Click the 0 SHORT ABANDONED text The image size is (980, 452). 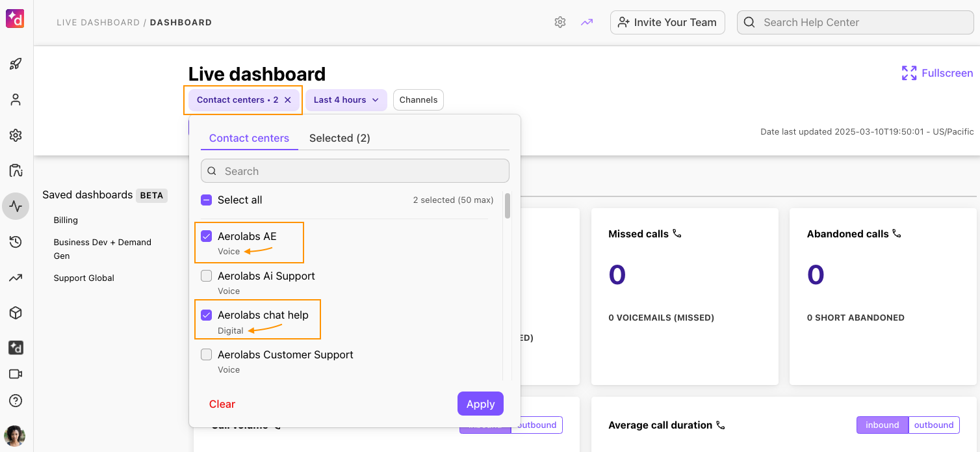click(855, 318)
